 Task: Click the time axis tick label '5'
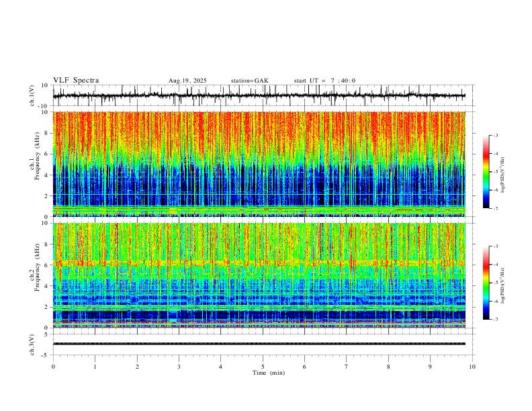click(263, 367)
